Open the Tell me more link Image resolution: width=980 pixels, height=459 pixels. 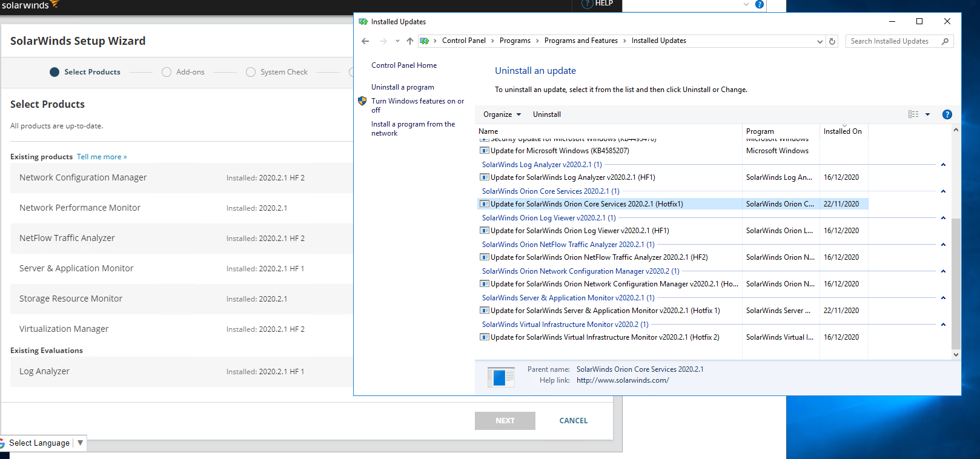click(x=102, y=157)
